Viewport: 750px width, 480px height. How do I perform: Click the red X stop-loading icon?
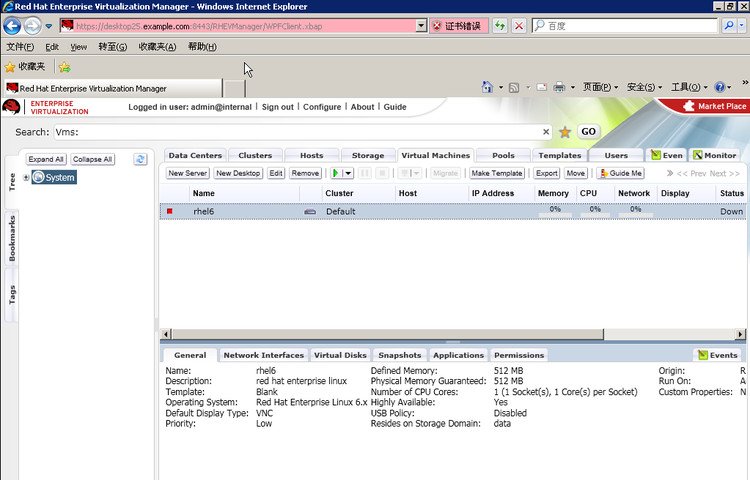(518, 26)
